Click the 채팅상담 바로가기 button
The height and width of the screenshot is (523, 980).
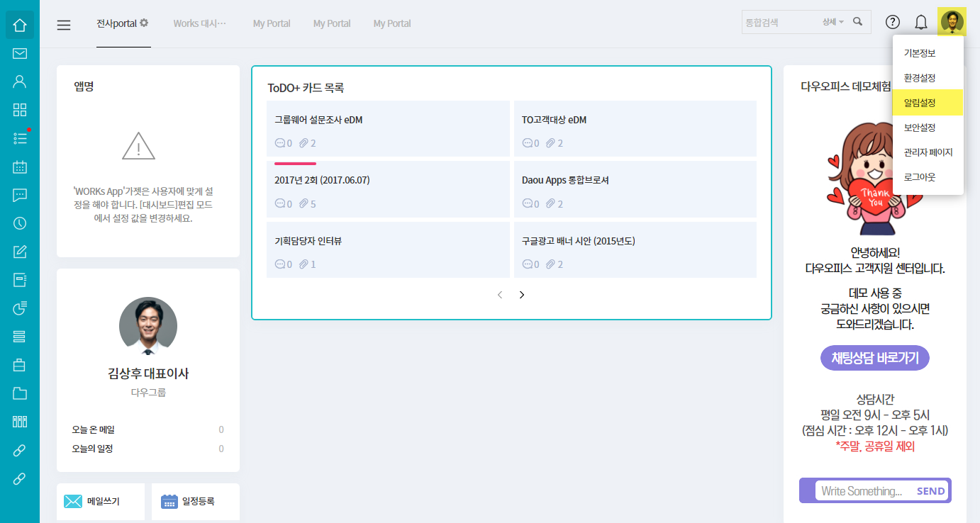click(874, 358)
